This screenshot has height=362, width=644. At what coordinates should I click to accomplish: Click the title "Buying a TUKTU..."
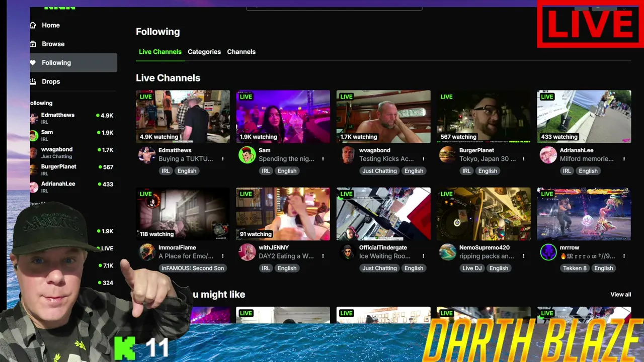click(186, 159)
